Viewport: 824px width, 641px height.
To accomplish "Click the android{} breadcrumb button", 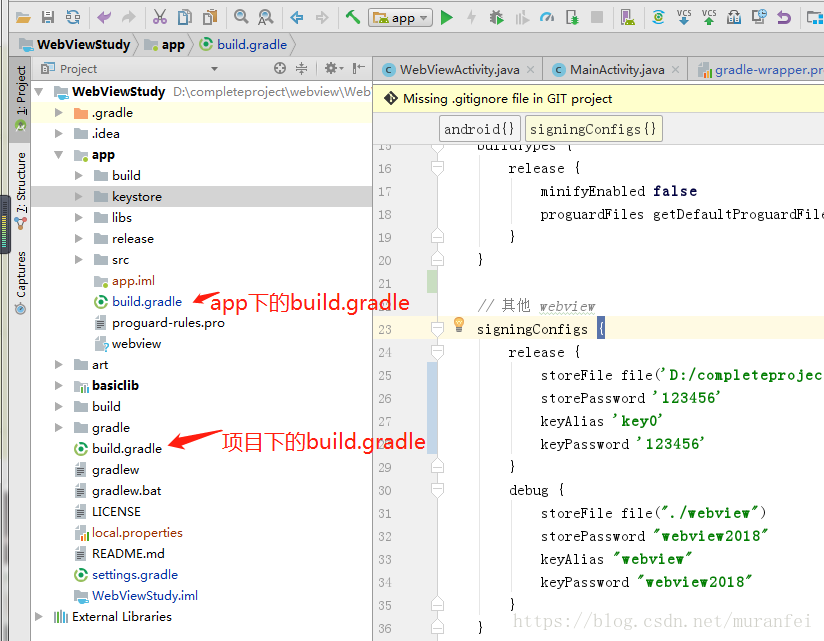I will coord(480,129).
